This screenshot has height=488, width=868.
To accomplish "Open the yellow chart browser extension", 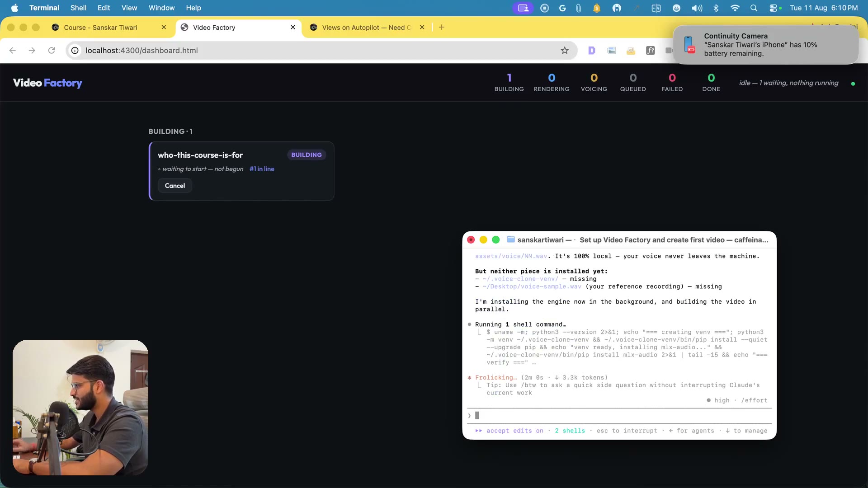I will tap(631, 51).
